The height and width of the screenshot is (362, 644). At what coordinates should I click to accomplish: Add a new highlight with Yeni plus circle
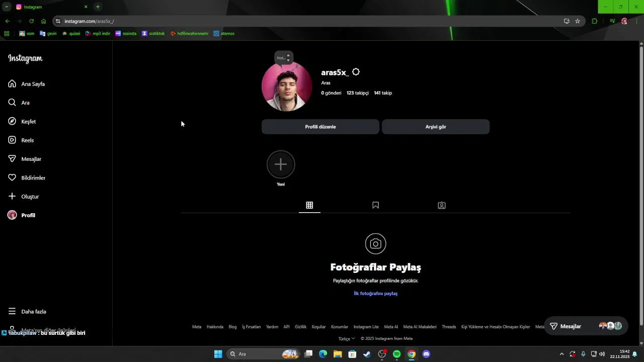(x=281, y=164)
